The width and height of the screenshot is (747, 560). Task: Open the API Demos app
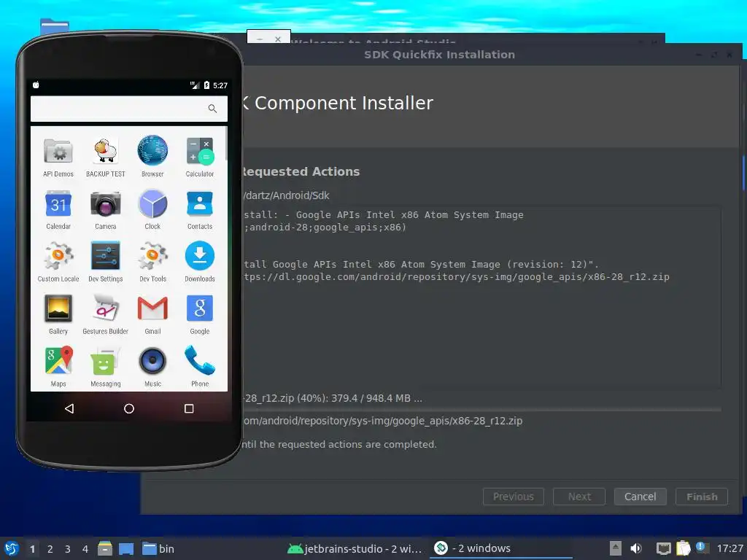[x=58, y=157]
